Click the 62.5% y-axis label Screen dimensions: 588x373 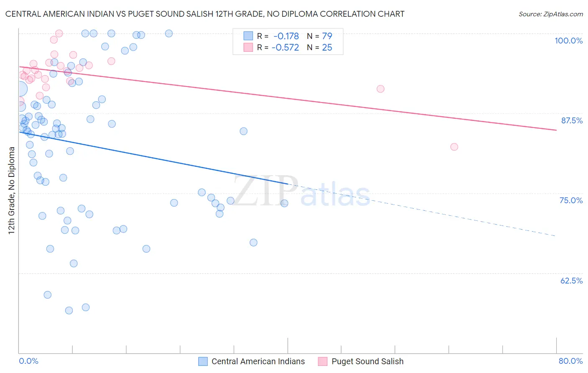[571, 281]
